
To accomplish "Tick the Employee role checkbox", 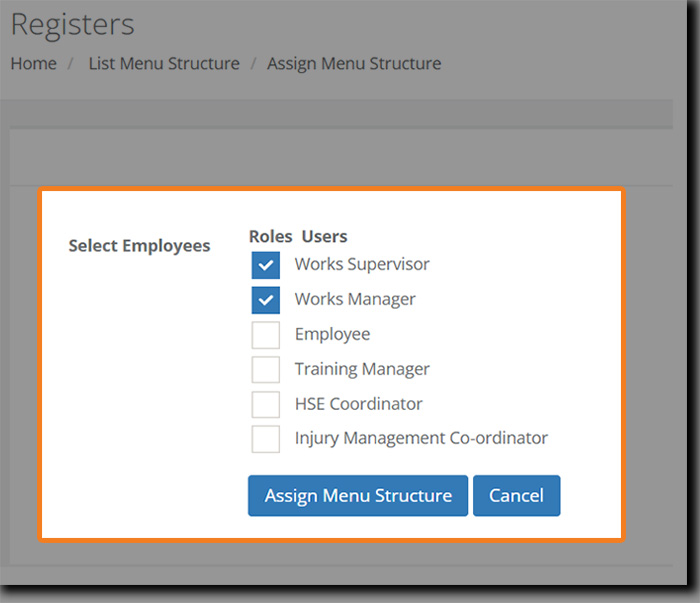I will point(266,335).
